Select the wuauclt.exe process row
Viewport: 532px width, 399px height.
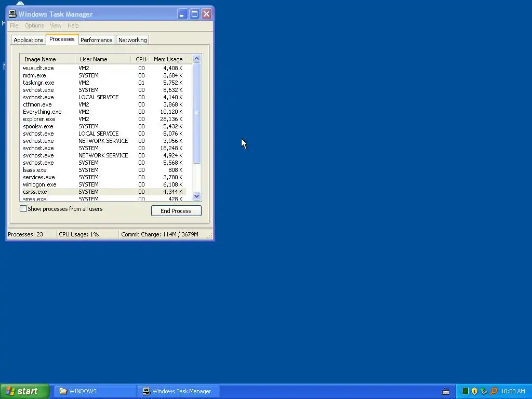[x=103, y=68]
